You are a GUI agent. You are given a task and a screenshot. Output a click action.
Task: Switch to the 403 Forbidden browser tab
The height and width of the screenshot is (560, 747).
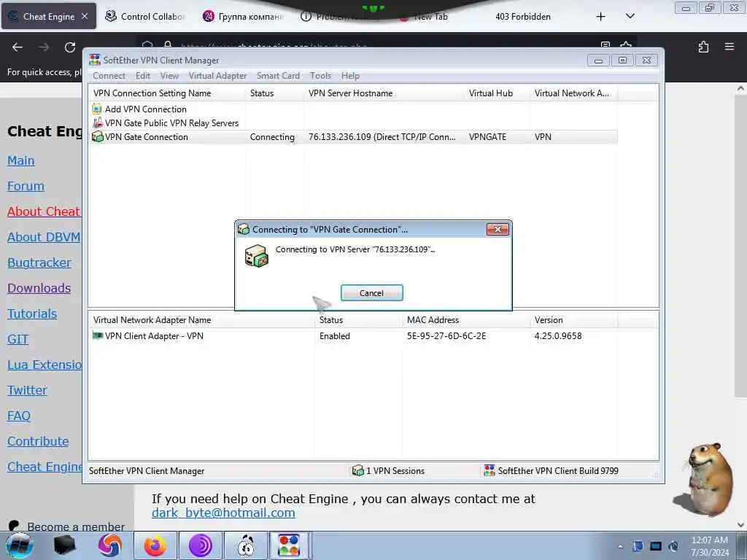[522, 16]
